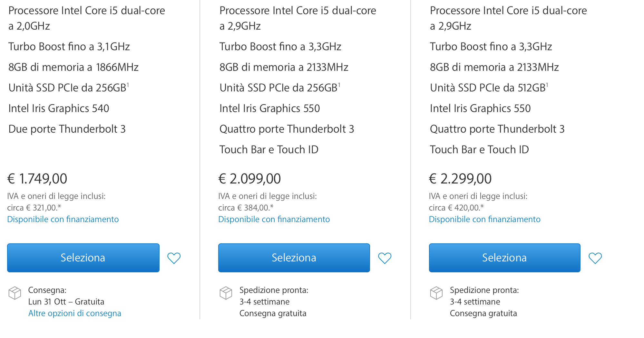The height and width of the screenshot is (338, 644).
Task: Click the €2.299,00 price text
Action: click(460, 179)
